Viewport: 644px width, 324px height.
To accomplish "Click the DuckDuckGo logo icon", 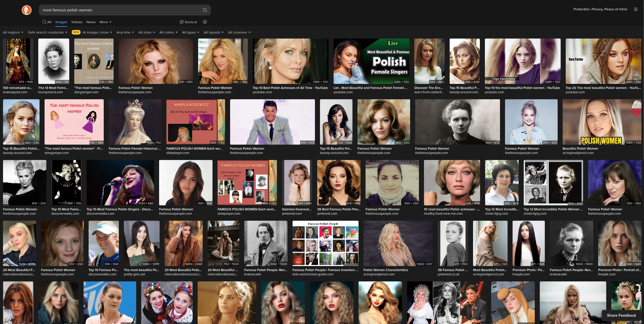I will click(x=27, y=10).
